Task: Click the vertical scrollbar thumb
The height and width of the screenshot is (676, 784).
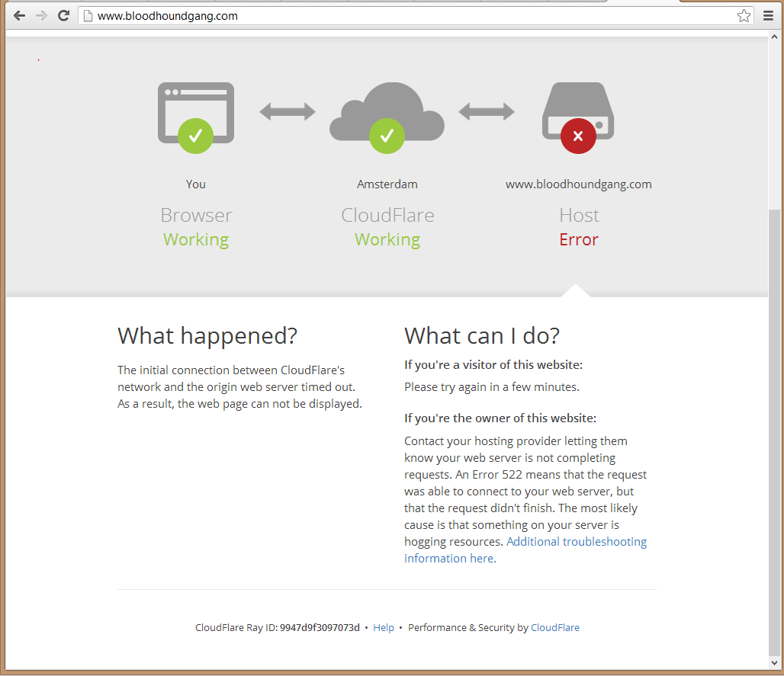Action: [x=774, y=432]
